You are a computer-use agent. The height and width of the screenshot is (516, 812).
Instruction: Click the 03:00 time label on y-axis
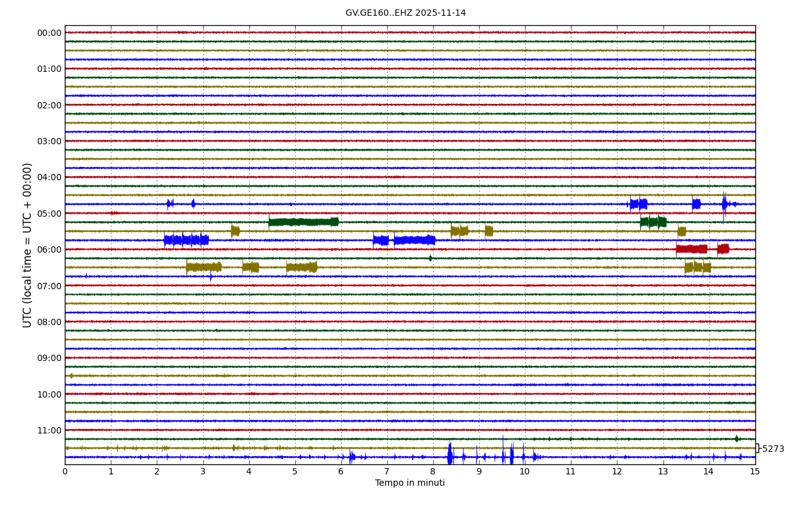(x=49, y=141)
